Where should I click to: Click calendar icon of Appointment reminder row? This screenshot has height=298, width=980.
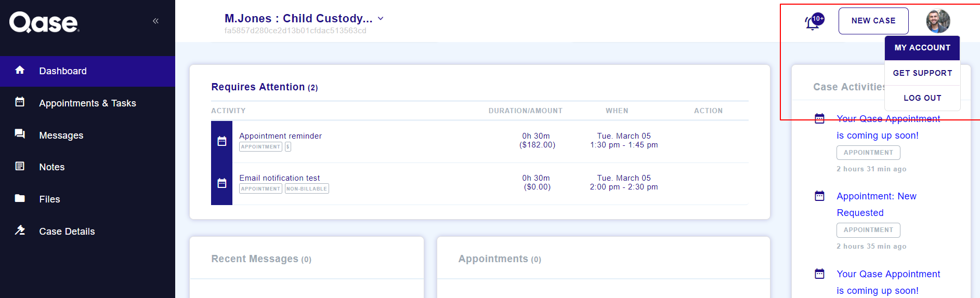pos(222,141)
